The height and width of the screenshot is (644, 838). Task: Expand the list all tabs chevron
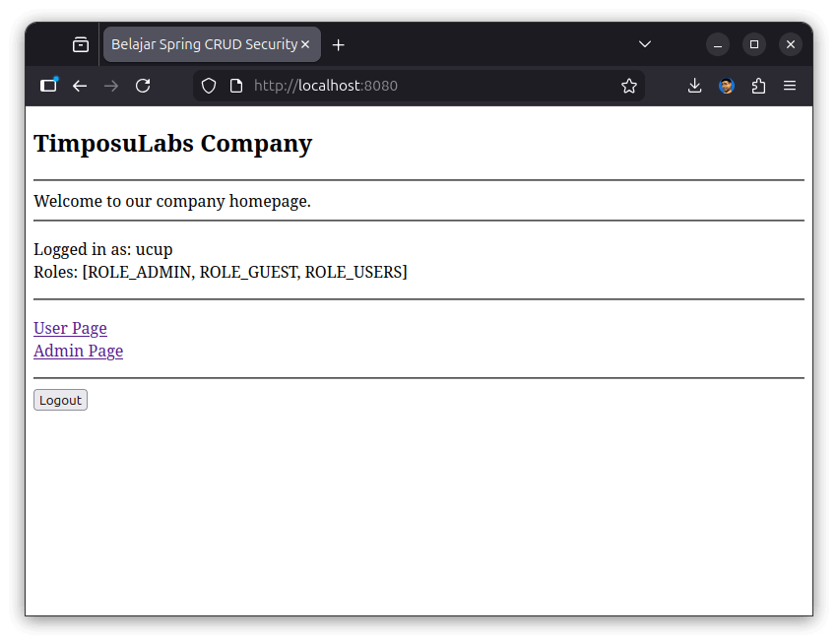tap(645, 44)
